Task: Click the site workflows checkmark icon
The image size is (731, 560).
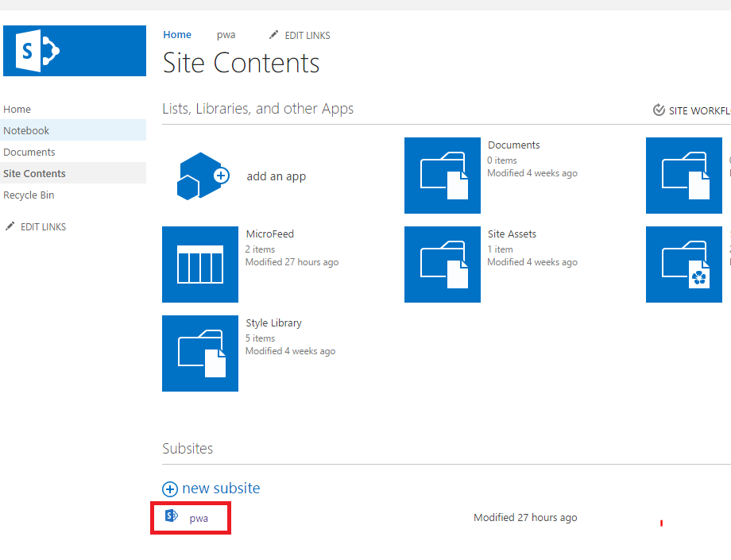Action: pos(659,110)
